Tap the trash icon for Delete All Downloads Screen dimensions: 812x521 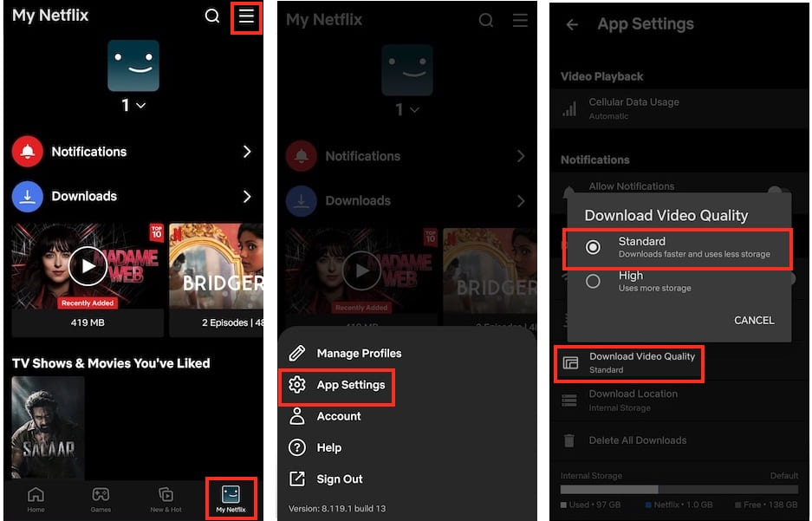pyautogui.click(x=569, y=440)
